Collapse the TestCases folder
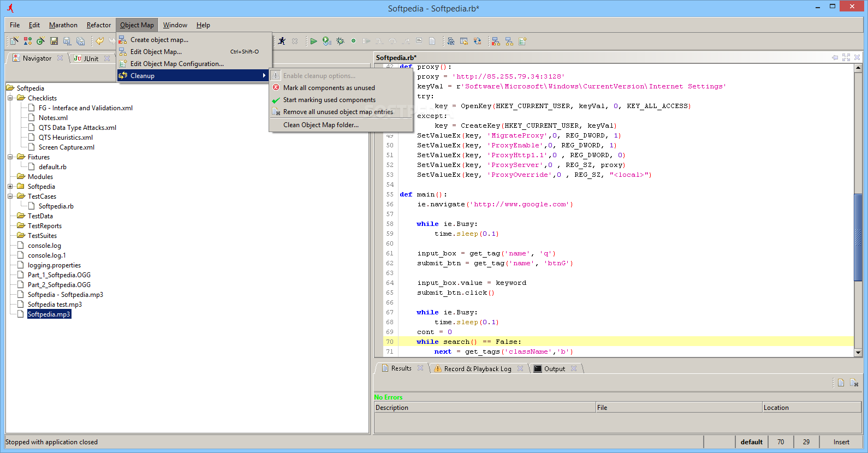 coord(10,196)
